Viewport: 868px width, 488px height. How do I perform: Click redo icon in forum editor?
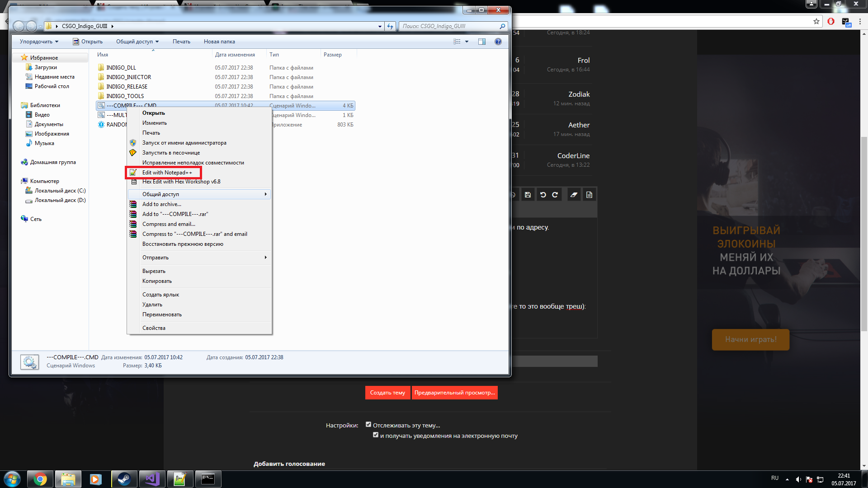point(555,195)
